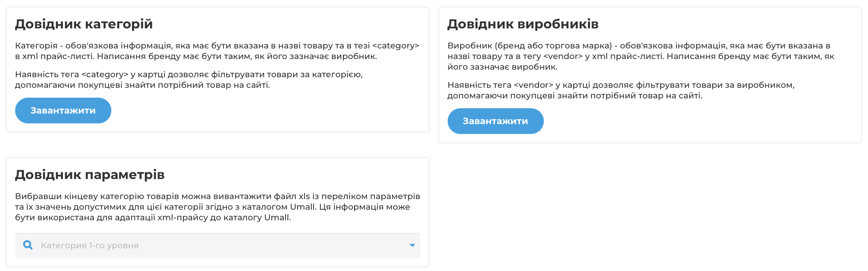Click empty area right of categories Завантажити button
868x271 pixels.
[x=265, y=111]
